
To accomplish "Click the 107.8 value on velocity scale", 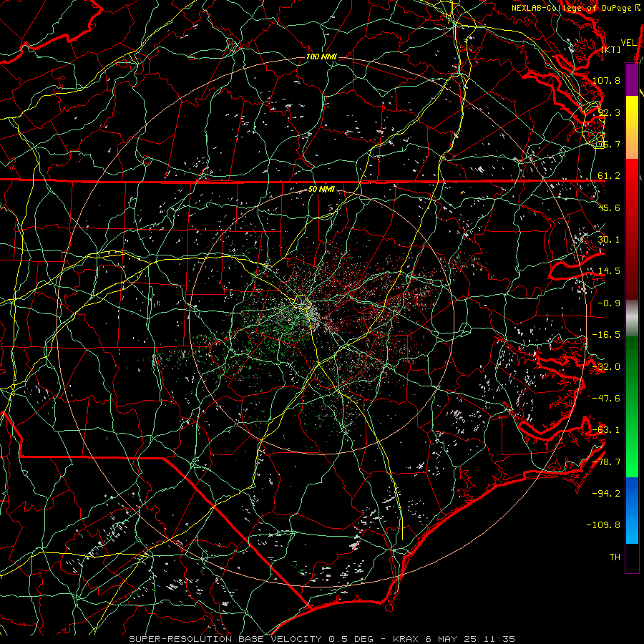I will (607, 80).
